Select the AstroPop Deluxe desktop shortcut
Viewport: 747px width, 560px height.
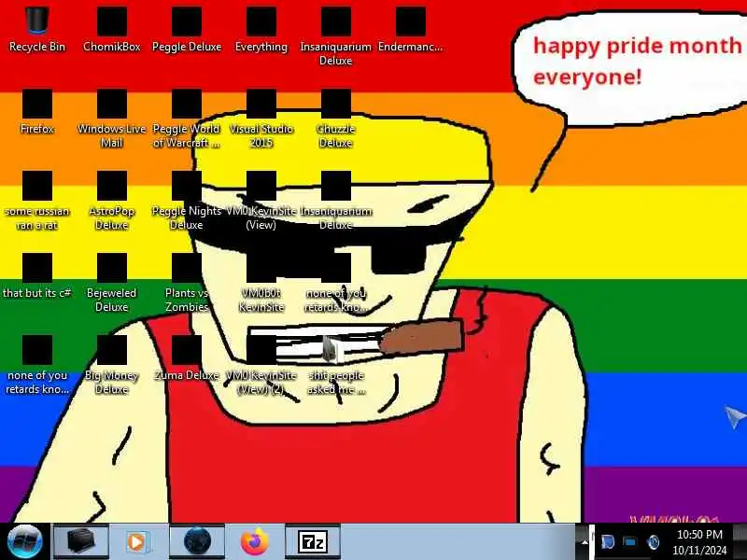[x=112, y=201]
